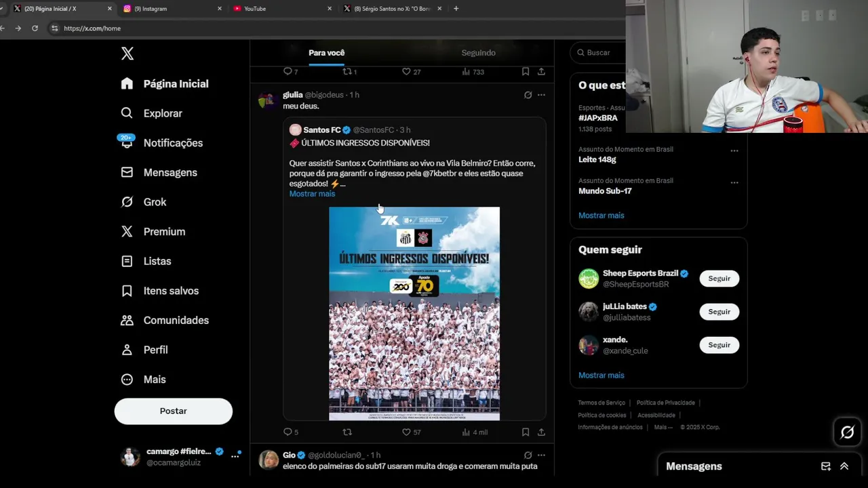Reply to giulia post with 5 replies

[x=288, y=432]
